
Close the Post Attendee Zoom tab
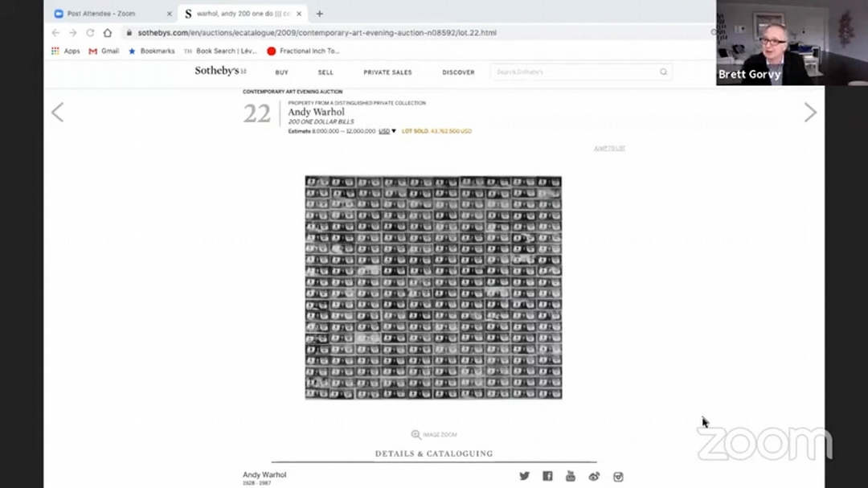[170, 14]
